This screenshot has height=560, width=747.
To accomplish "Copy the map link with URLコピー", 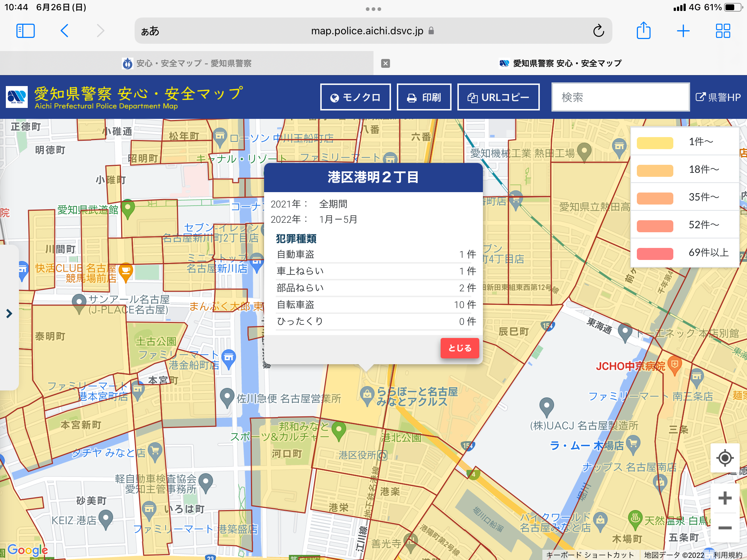I will click(x=499, y=97).
